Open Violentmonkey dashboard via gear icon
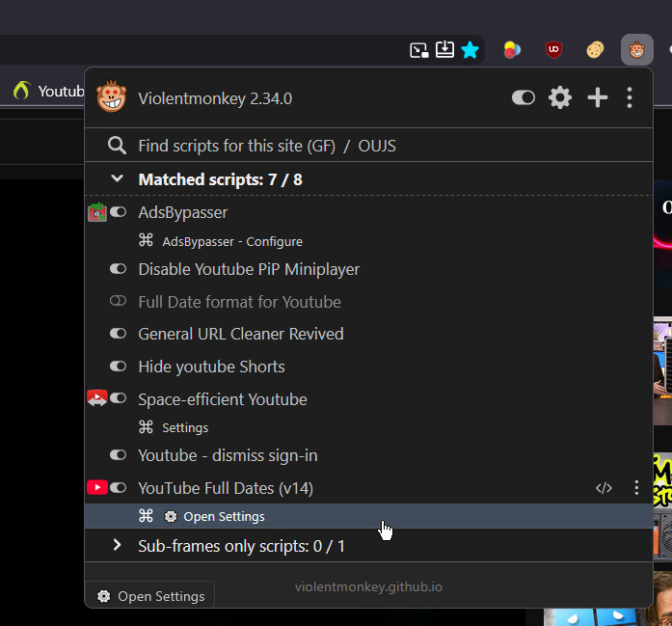672x626 pixels. tap(560, 97)
